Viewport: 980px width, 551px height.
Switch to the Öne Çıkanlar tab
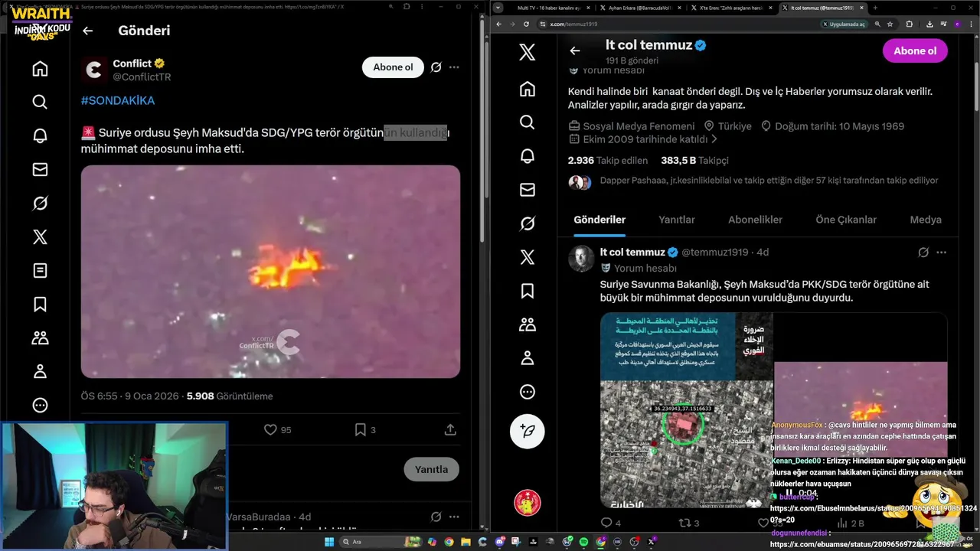tap(846, 220)
